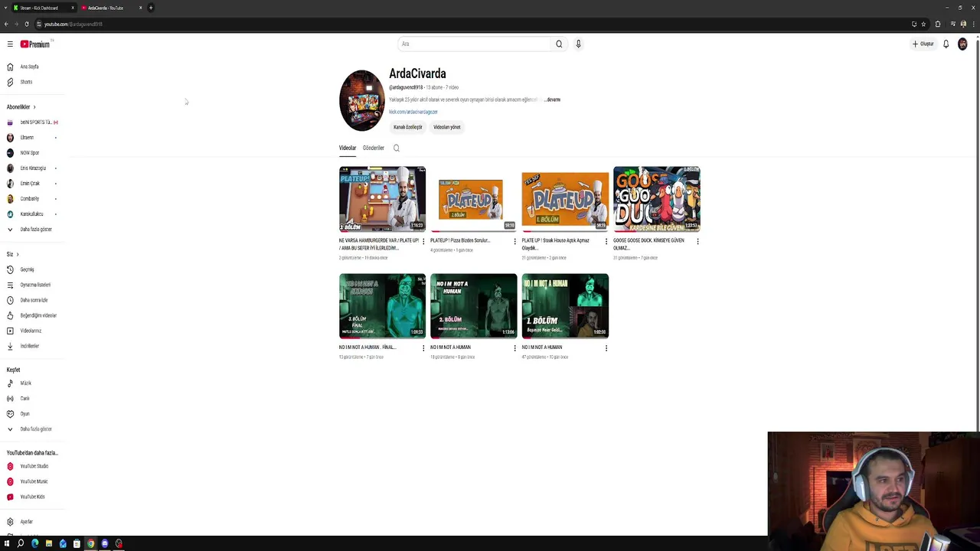Open Windows Start menu
The image size is (980, 551).
click(x=7, y=543)
